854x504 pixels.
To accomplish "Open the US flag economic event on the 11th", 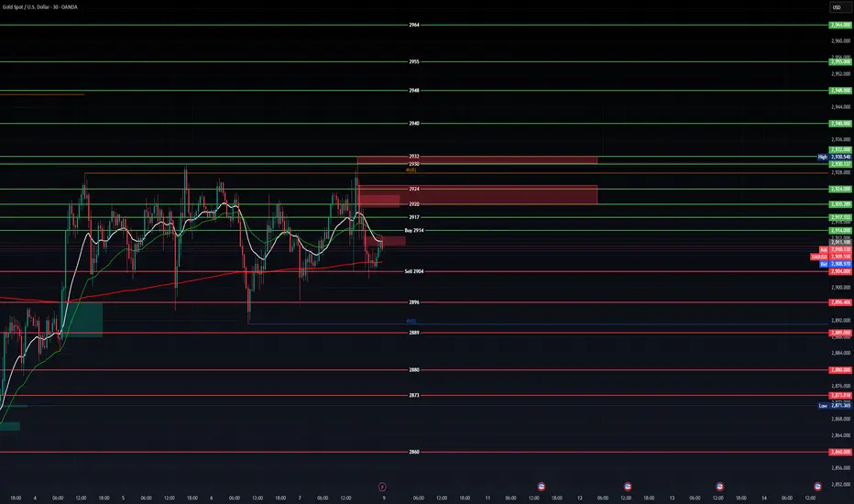I will 541,487.
